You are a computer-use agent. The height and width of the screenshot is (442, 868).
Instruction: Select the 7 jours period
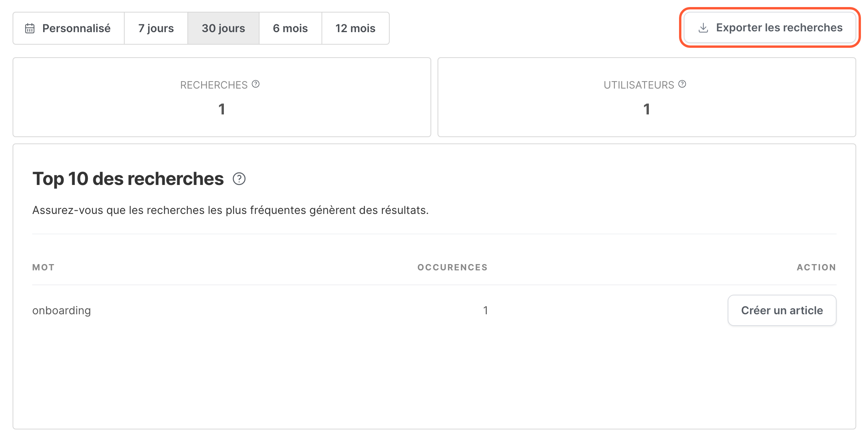156,28
